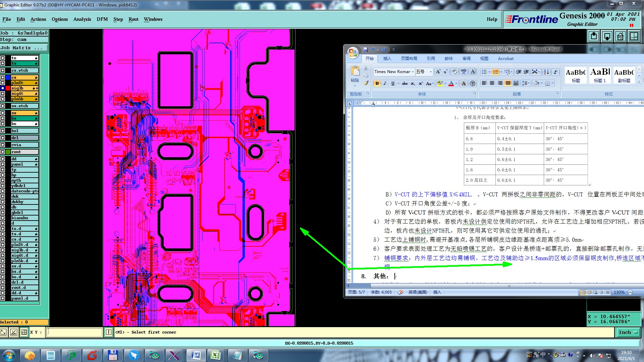The width and height of the screenshot is (644, 362).
Task: Switch to the 页面布局 ribbon tab
Action: tap(409, 58)
